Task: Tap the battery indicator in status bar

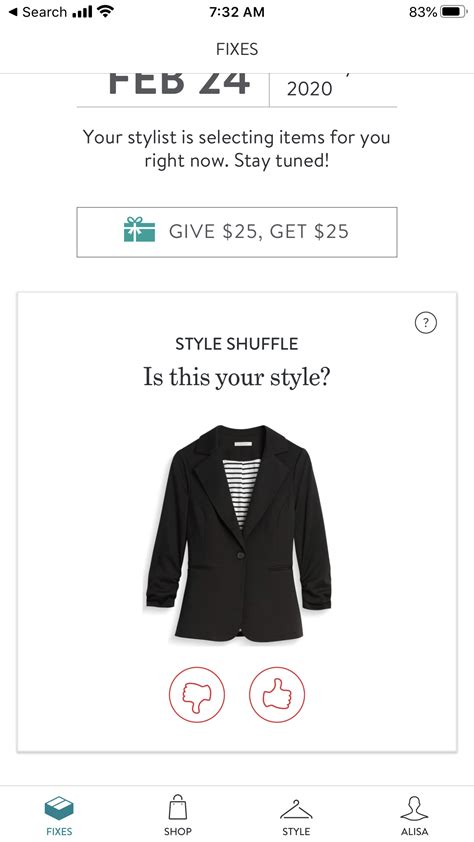Action: click(453, 12)
